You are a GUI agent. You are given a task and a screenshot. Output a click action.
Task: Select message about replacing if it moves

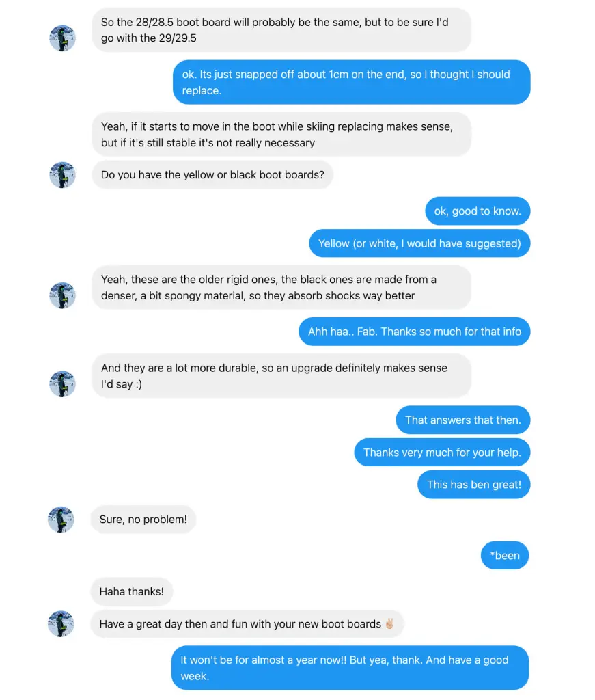coord(281,135)
